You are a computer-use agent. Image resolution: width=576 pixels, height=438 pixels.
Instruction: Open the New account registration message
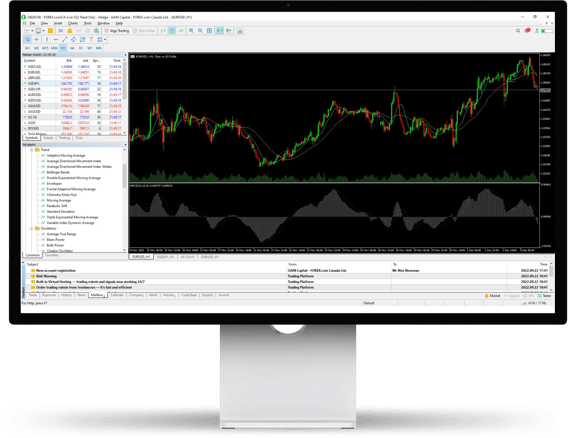pyautogui.click(x=56, y=270)
